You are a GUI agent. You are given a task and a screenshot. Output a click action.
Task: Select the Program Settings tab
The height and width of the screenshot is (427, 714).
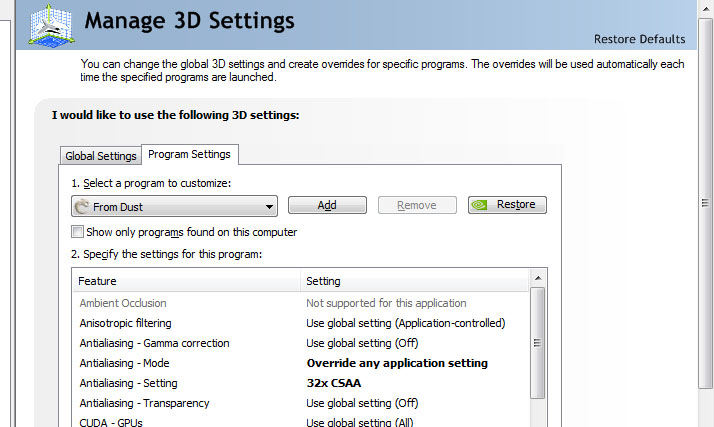click(x=189, y=154)
